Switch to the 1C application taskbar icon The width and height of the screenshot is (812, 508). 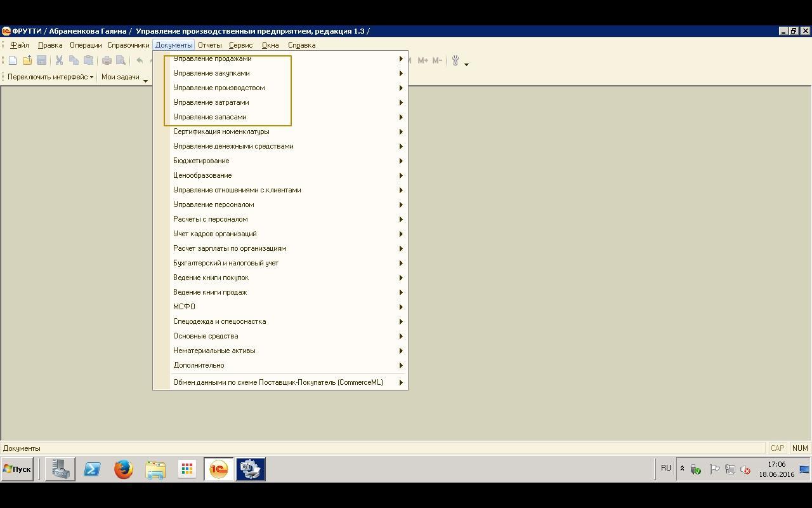point(219,469)
